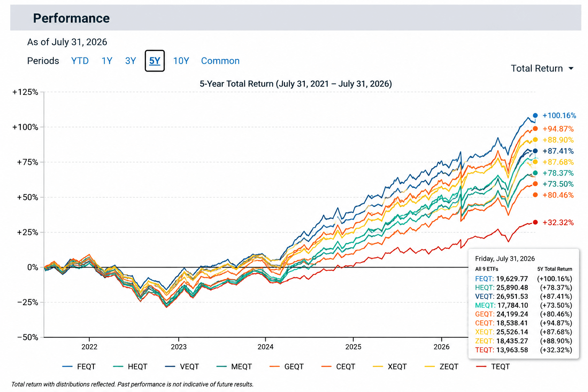
Task: Click the 'All 9 ETFs' tooltip header
Action: click(x=487, y=269)
